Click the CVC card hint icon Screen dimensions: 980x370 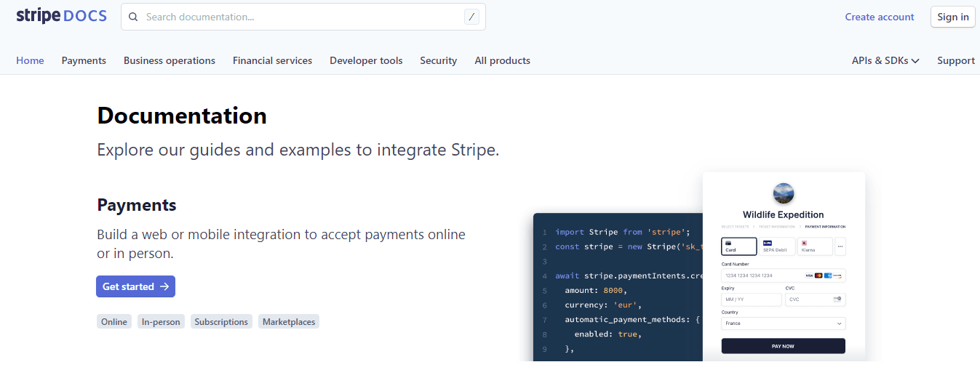coord(837,299)
